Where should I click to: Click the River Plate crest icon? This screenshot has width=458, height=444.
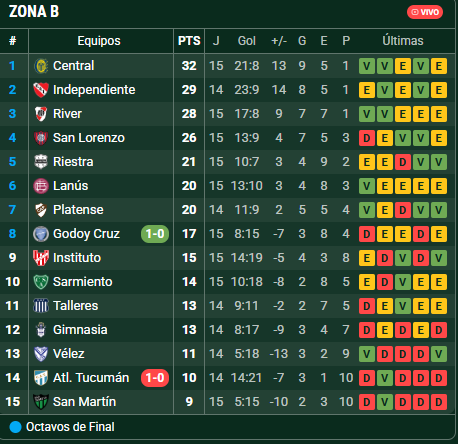point(41,114)
